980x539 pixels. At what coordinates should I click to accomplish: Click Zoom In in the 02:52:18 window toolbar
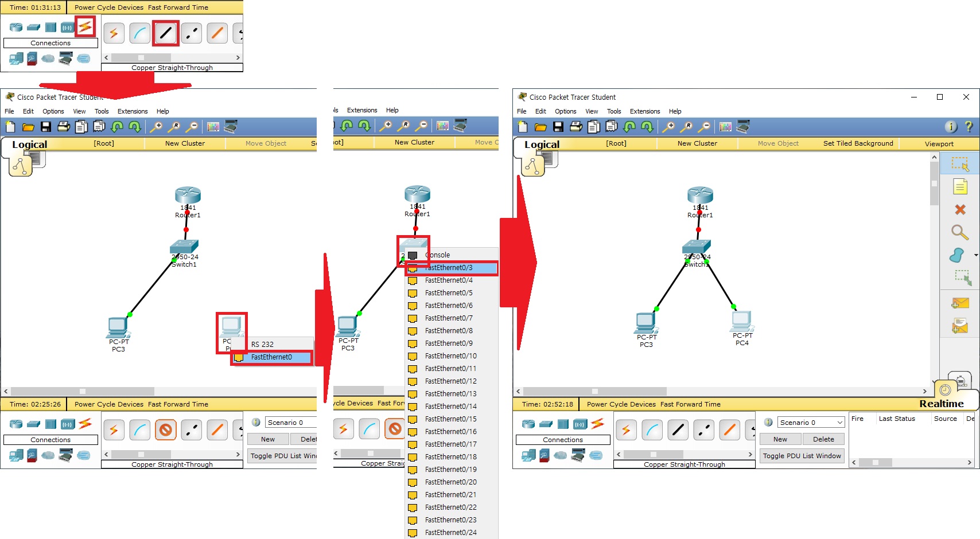point(669,127)
